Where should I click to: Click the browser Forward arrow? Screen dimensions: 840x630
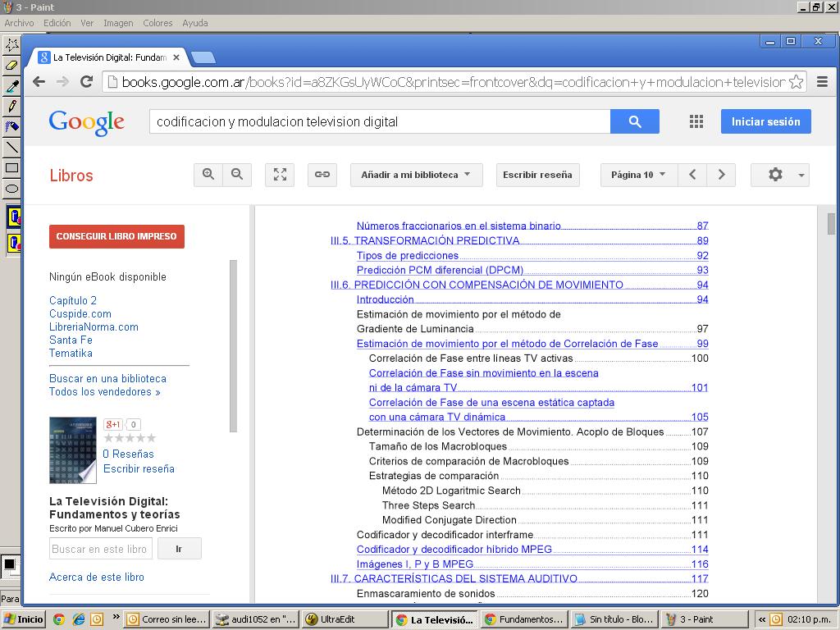(62, 82)
